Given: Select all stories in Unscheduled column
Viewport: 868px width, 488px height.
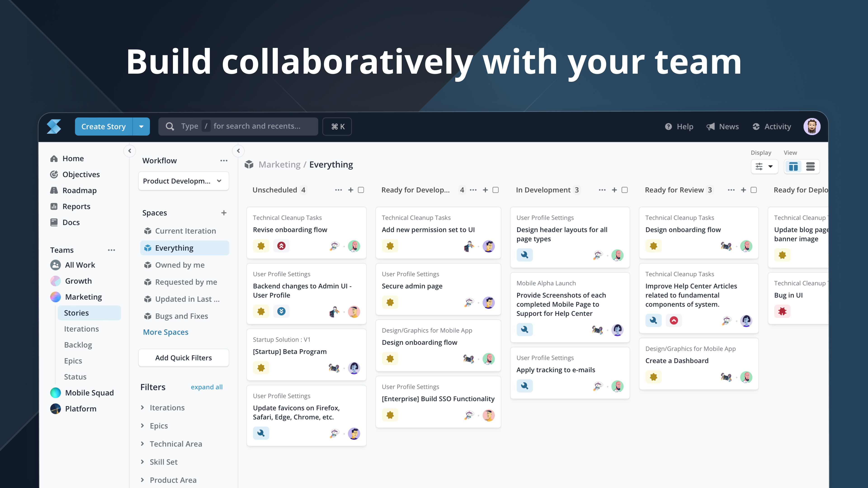Looking at the screenshot, I should [x=361, y=190].
